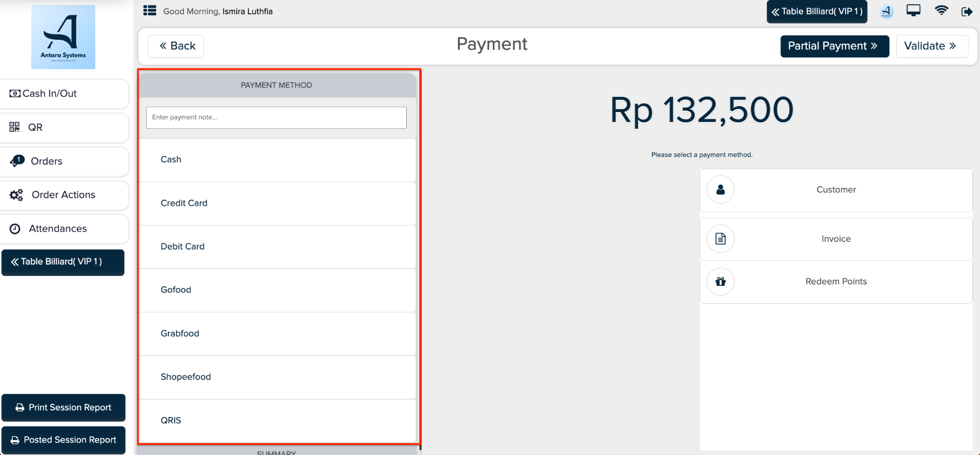The width and height of the screenshot is (980, 455).
Task: Select Gofood payment method
Action: pyautogui.click(x=277, y=290)
